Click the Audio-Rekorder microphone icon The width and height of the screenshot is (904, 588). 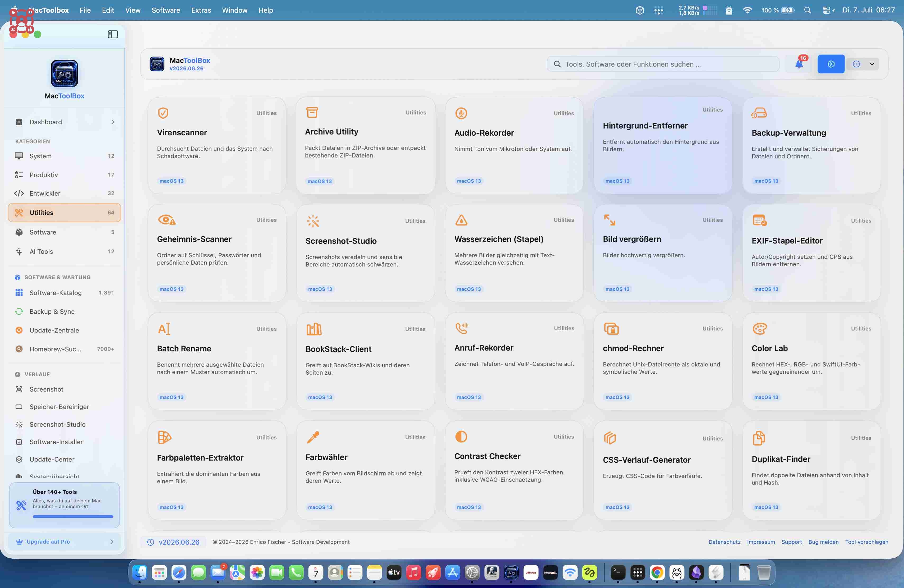(x=461, y=113)
